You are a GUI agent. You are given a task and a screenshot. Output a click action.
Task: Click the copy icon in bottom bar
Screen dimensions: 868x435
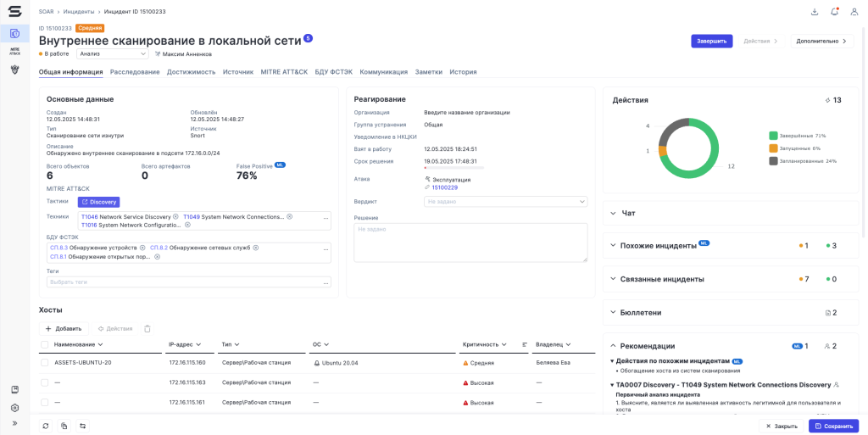pyautogui.click(x=64, y=426)
